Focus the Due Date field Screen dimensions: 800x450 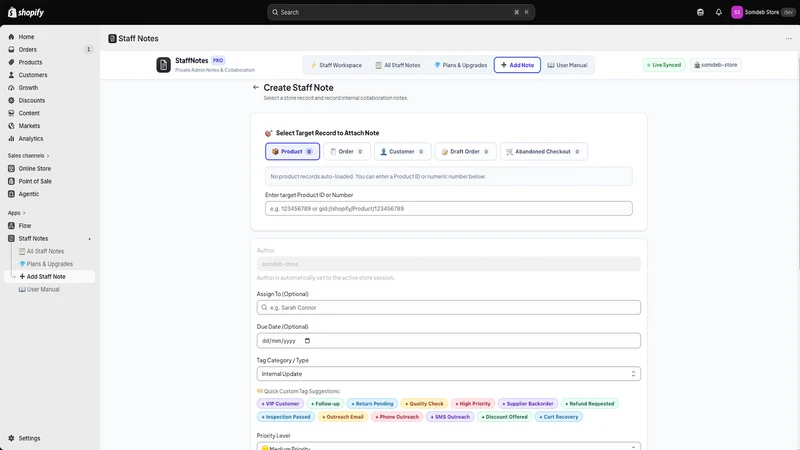448,341
